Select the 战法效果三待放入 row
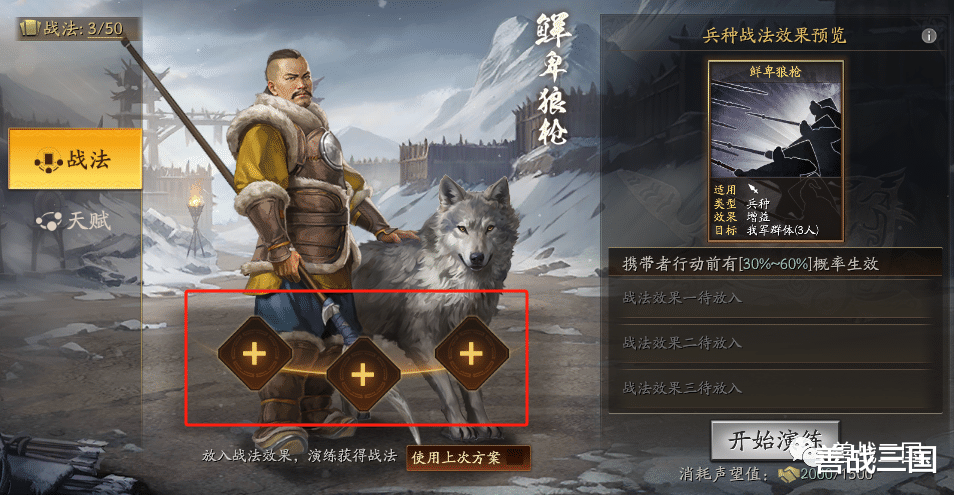Screen dimensions: 954x495 775,387
